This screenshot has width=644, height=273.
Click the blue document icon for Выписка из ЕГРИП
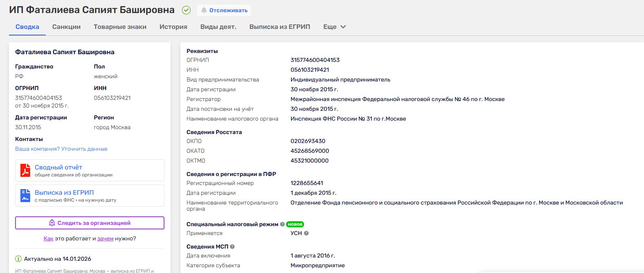[x=25, y=196]
